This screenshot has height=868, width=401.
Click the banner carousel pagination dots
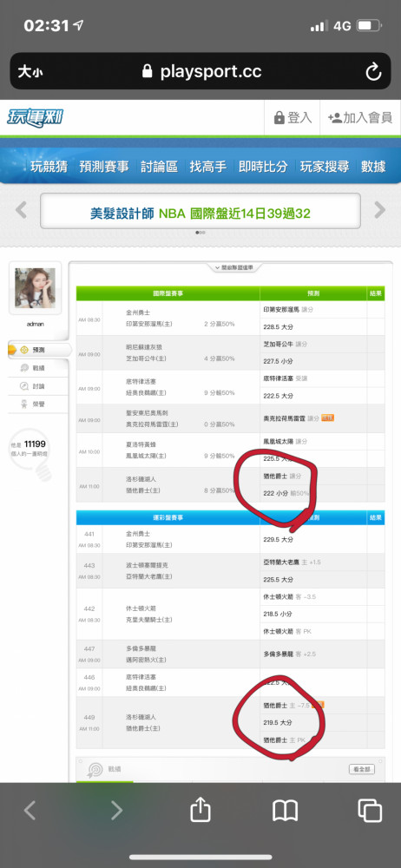[200, 233]
